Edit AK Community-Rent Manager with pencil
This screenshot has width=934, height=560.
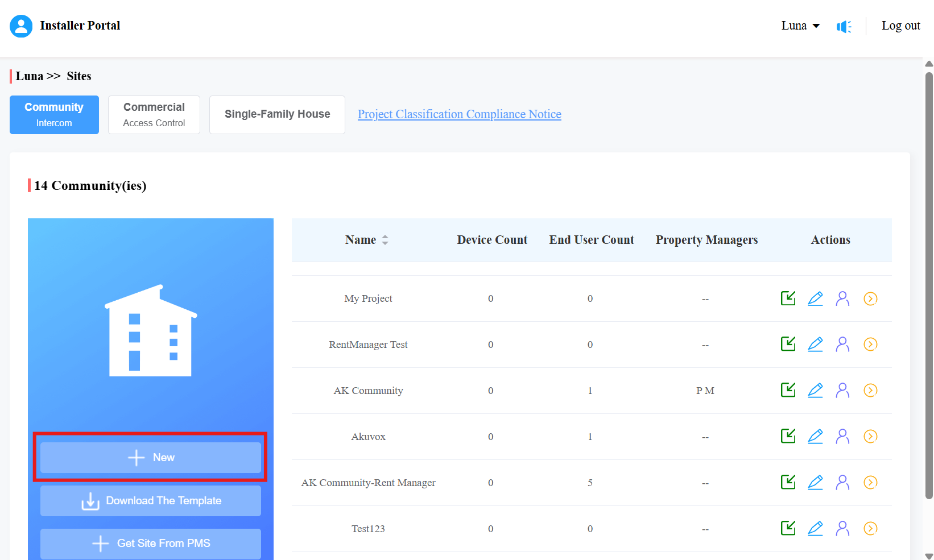coord(815,483)
